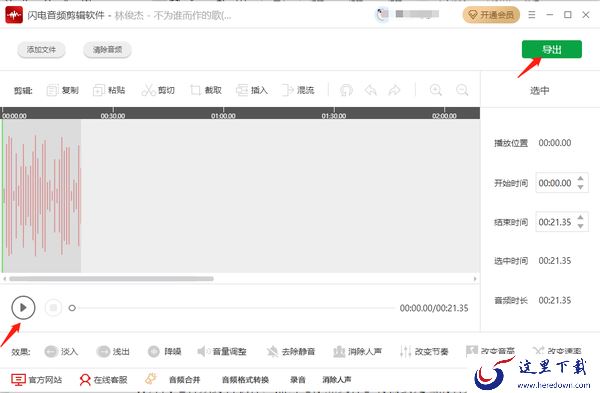Increase 开始时间 with up arrow

pyautogui.click(x=580, y=178)
